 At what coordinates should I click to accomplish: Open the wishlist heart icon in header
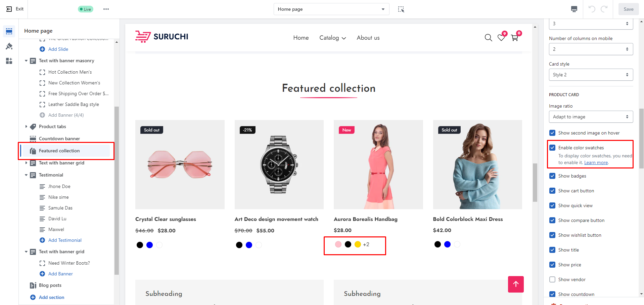point(501,38)
